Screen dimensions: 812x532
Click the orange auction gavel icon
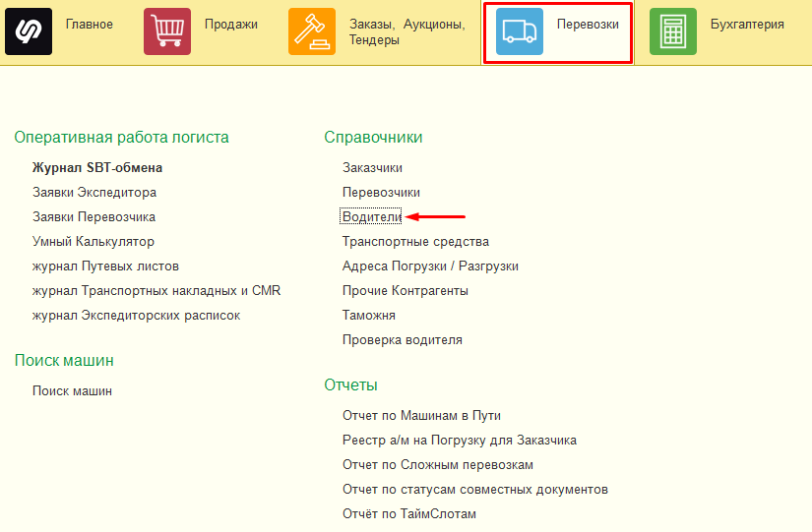[312, 31]
